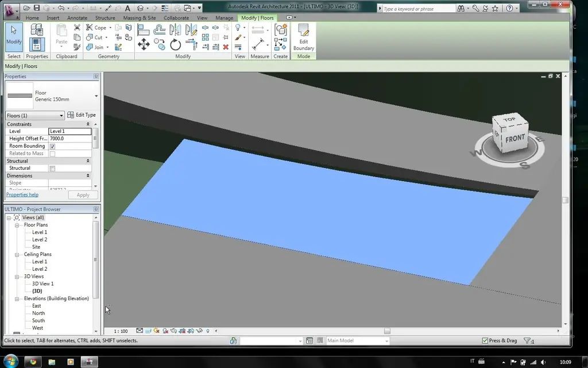Open the Join dropdown arrow
Screen dimensions: 588x368
coord(107,47)
